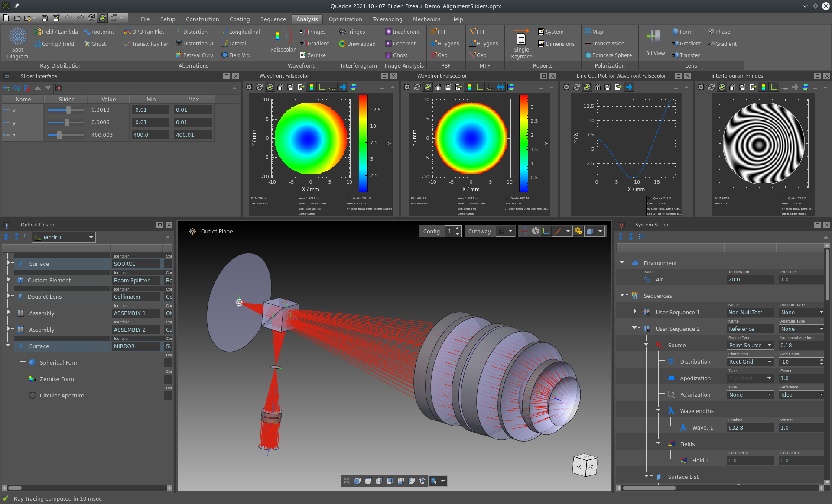Open the Wavefront Falsecolor analysis

(283, 40)
